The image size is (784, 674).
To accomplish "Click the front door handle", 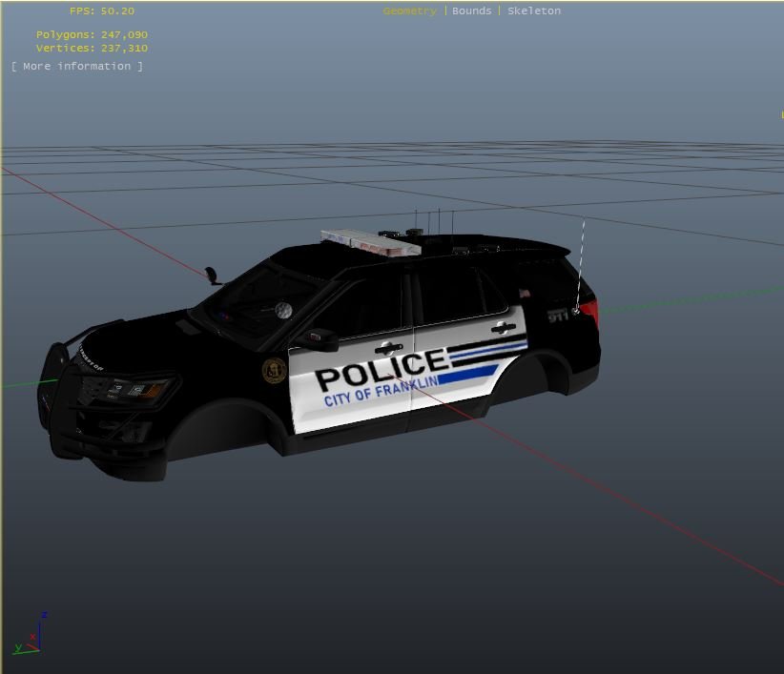I will pos(388,346).
